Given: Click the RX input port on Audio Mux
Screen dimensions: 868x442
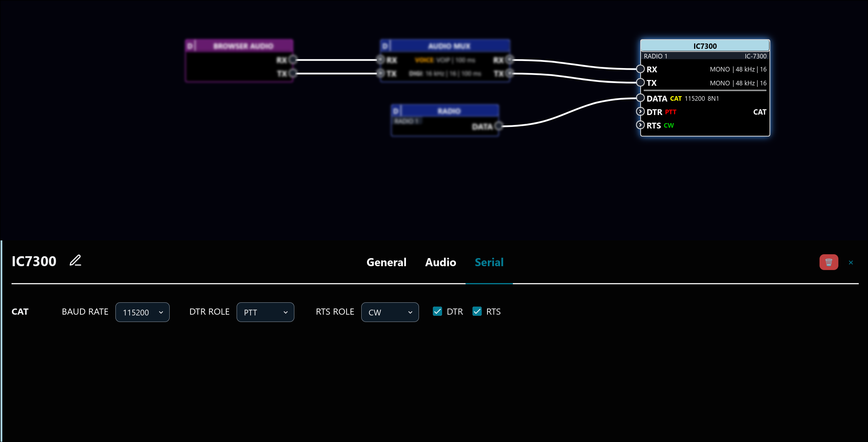Looking at the screenshot, I should click(381, 60).
